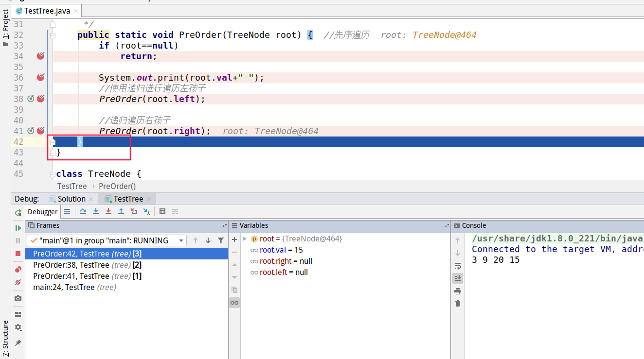
Task: Toggle soft-wrap in the console
Action: click(x=458, y=266)
